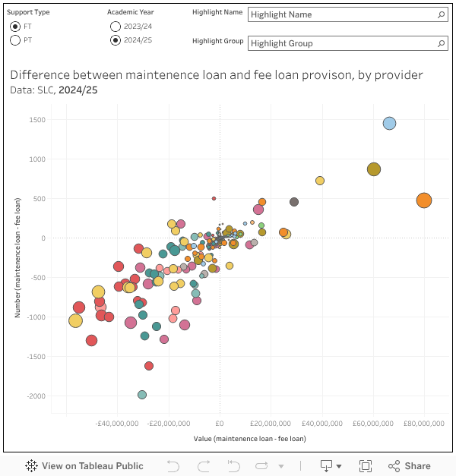The width and height of the screenshot is (456, 476).
Task: Click the large light-blue bubble at top right
Action: pyautogui.click(x=389, y=123)
